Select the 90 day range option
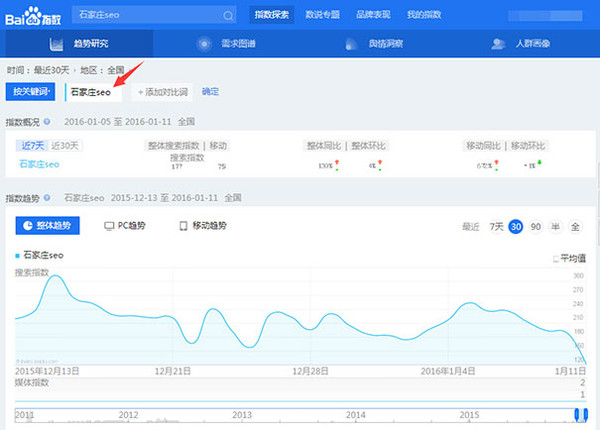This screenshot has width=600, height=430. (x=536, y=227)
